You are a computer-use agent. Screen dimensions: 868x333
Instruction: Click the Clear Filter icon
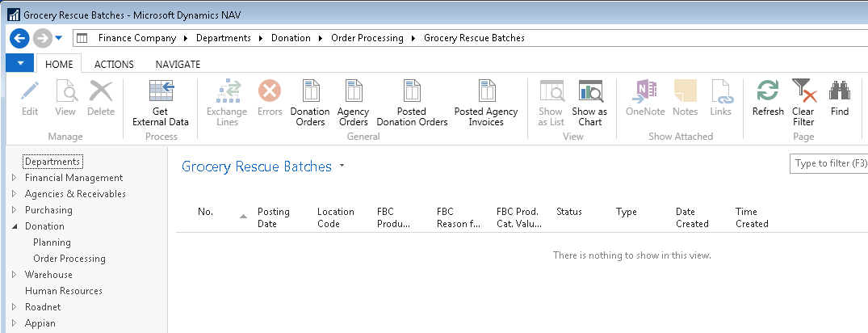click(803, 91)
